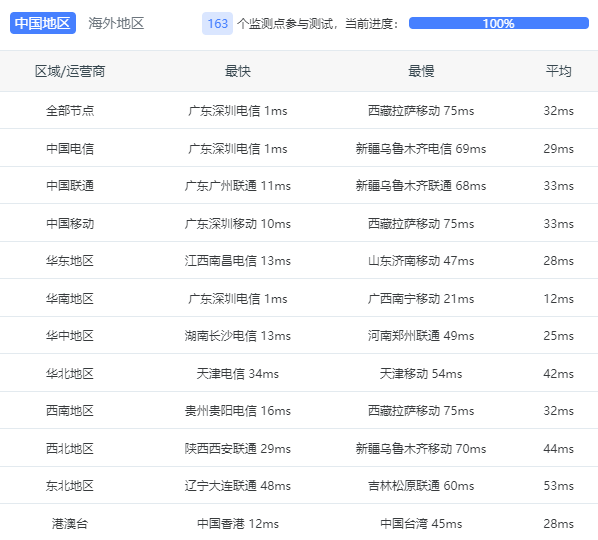
Task: Click 28ms average in 华东地区 row
Action: pos(558,261)
